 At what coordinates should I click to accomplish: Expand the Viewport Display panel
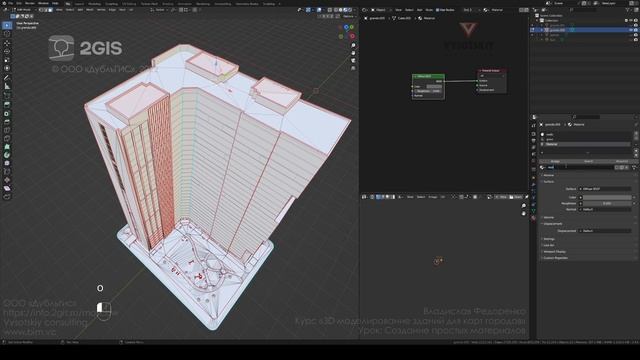554,252
